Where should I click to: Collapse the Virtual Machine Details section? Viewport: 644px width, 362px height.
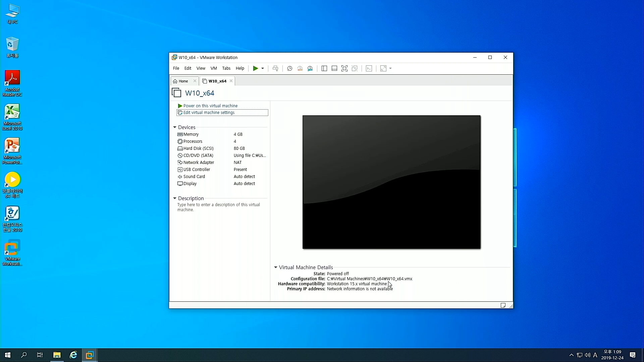coord(276,267)
